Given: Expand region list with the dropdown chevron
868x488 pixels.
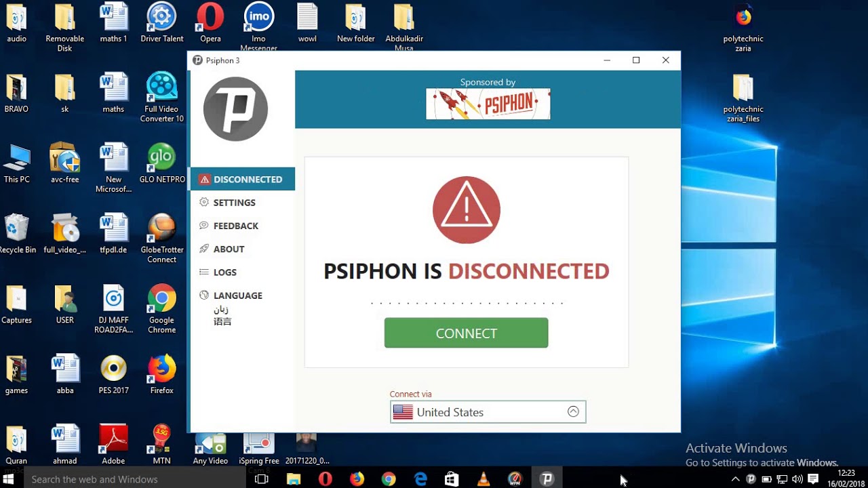Looking at the screenshot, I should pos(573,411).
